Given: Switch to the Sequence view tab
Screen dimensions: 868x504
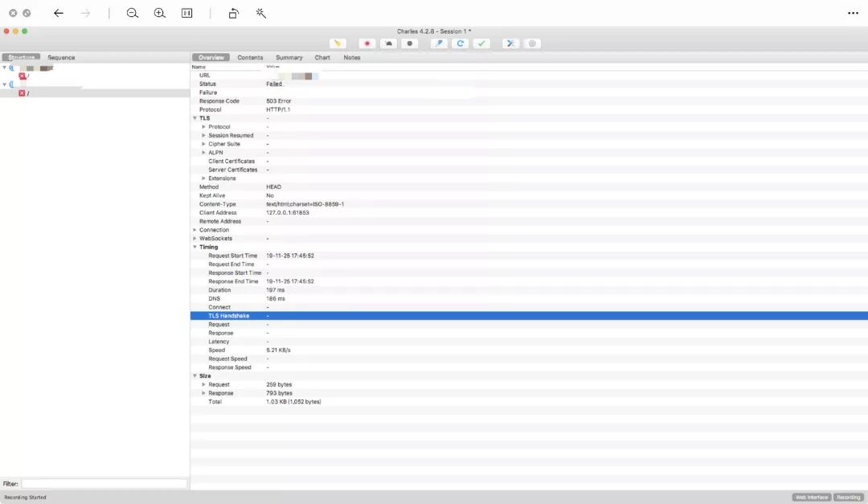Looking at the screenshot, I should [x=61, y=58].
